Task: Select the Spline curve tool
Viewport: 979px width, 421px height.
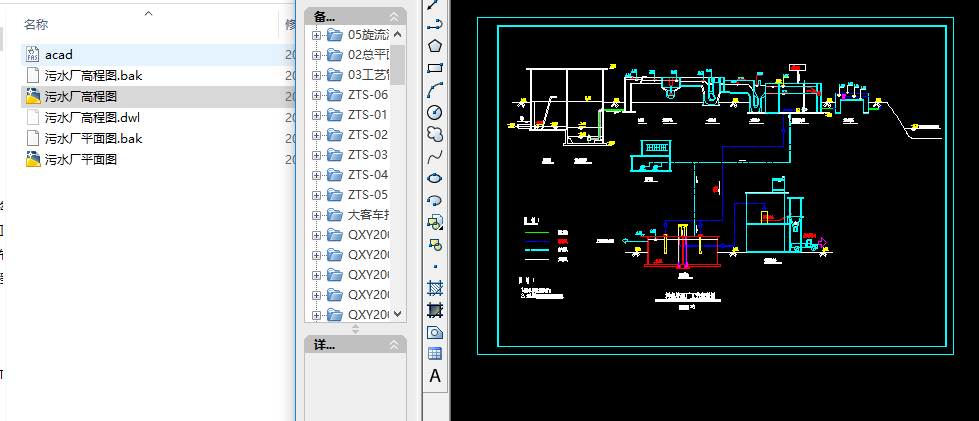Action: tap(435, 156)
